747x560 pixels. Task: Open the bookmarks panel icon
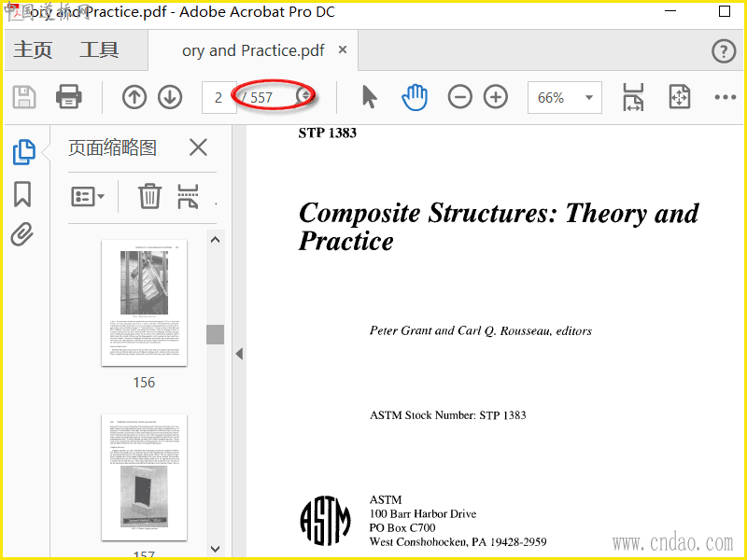[x=22, y=194]
